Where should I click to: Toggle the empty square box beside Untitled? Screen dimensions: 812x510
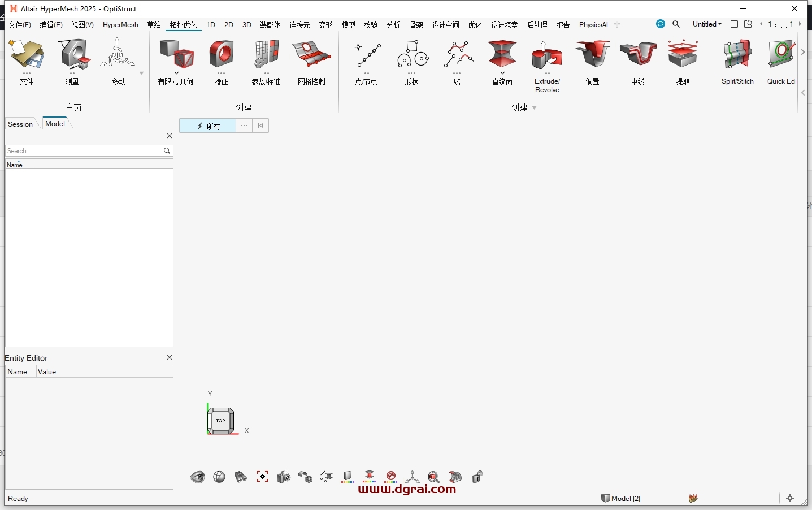tap(735, 24)
